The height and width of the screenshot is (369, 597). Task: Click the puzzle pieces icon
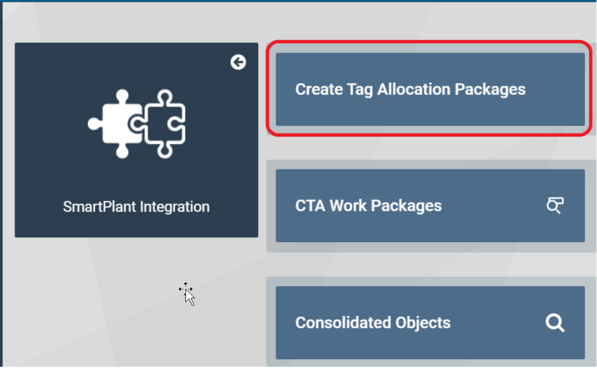click(x=137, y=124)
